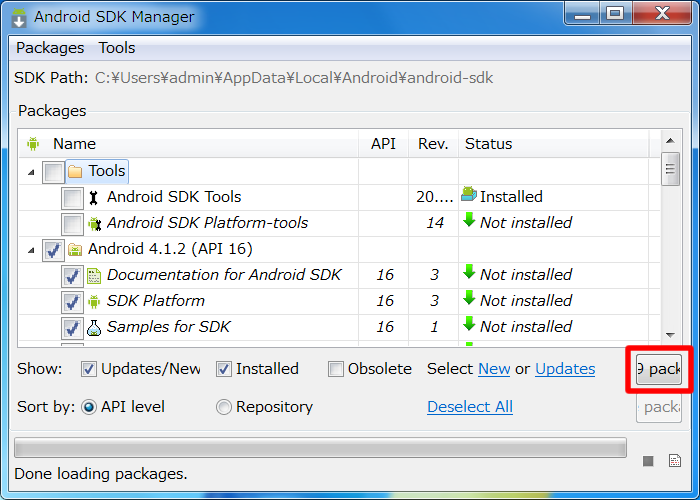Toggle the Updates/New filter checkbox
Screen dimensions: 700x500
point(89,369)
